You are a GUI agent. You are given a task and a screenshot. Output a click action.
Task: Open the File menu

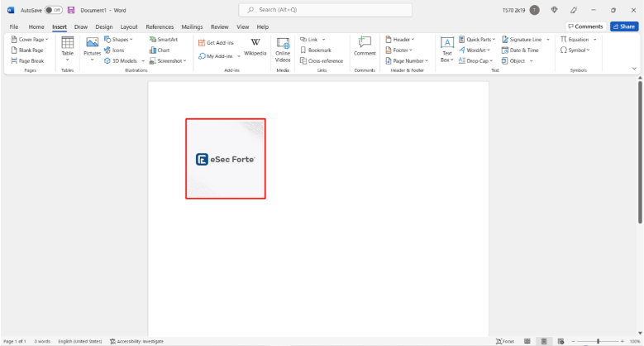point(14,26)
